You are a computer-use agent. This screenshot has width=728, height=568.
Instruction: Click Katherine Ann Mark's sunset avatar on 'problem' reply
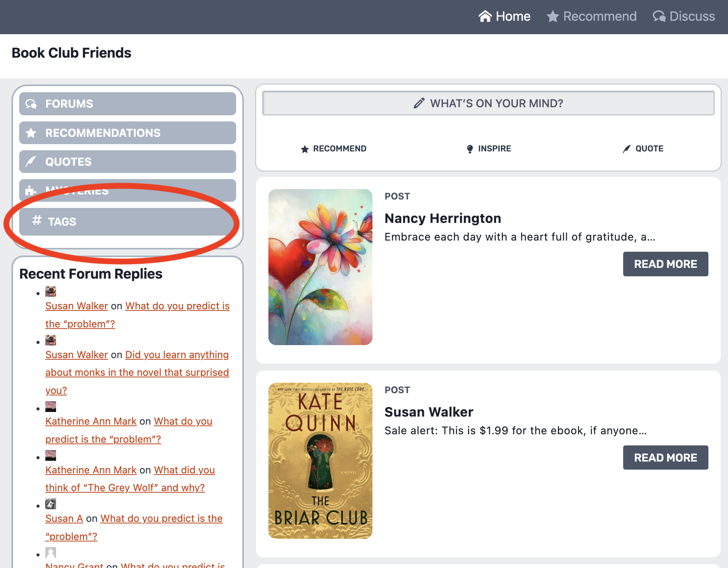point(51,407)
